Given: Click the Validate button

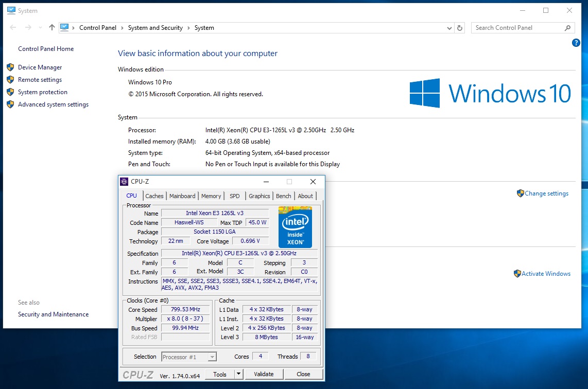Looking at the screenshot, I should tap(264, 375).
